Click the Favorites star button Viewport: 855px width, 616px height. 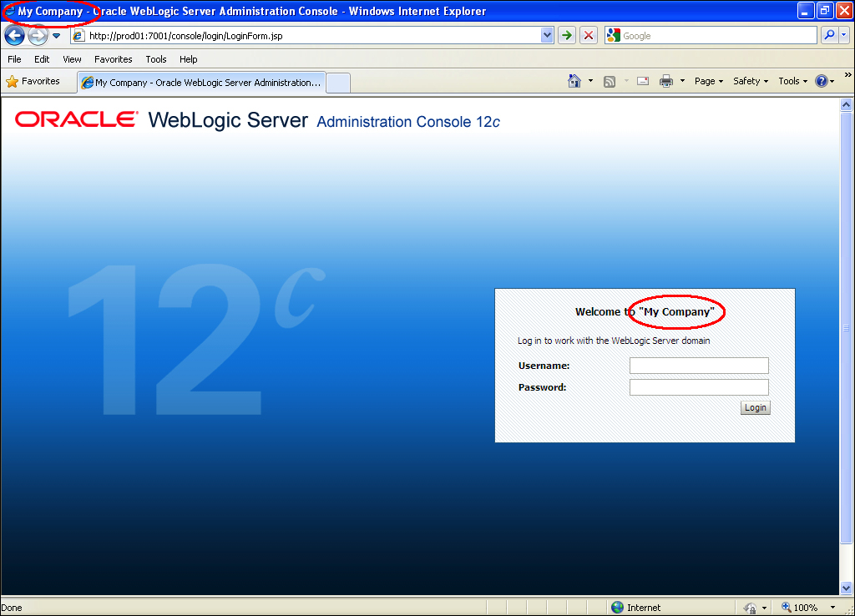pos(33,81)
